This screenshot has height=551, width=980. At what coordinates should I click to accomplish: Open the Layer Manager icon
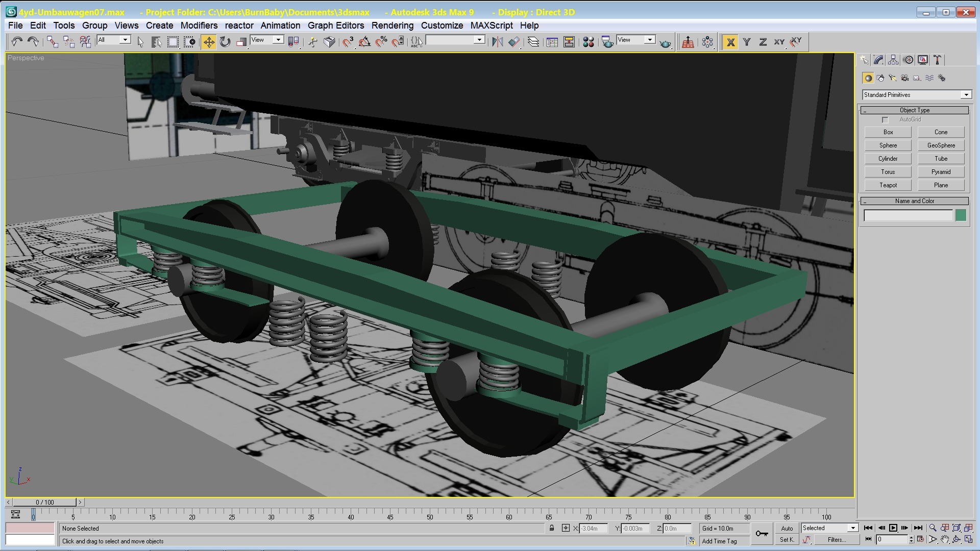(x=533, y=42)
